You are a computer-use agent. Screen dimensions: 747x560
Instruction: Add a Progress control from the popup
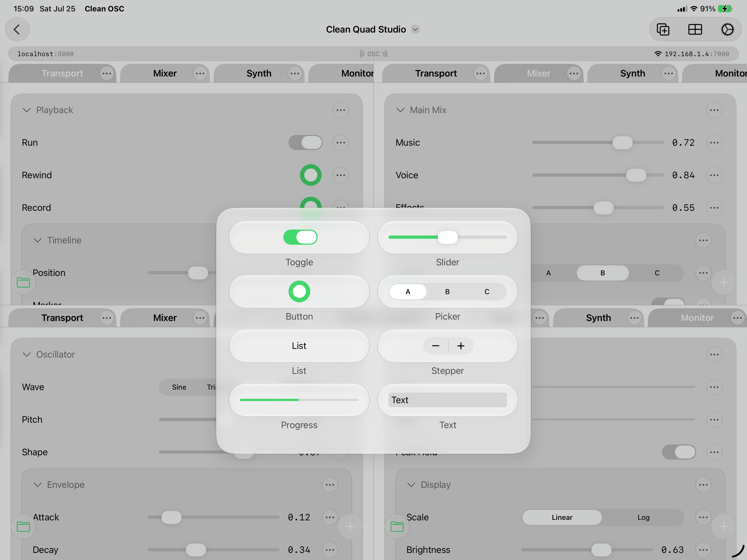[x=299, y=400]
